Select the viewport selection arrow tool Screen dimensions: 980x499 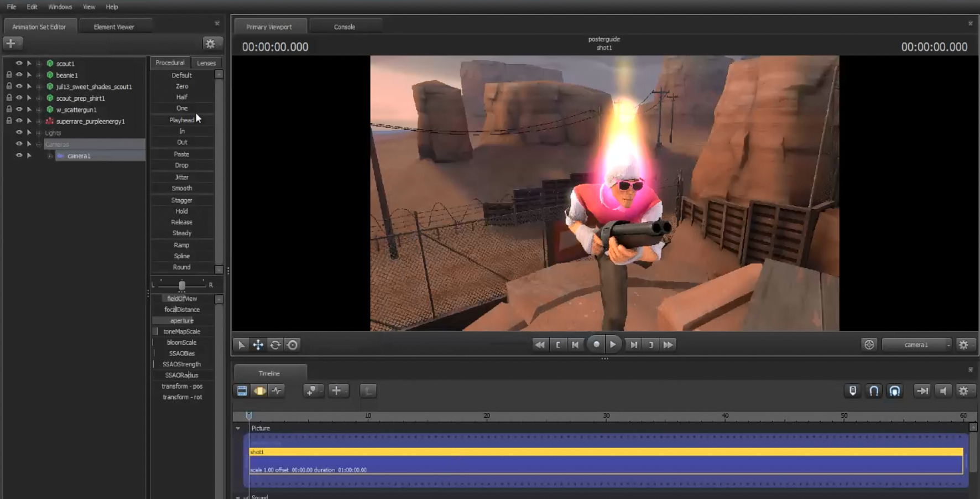click(x=241, y=345)
